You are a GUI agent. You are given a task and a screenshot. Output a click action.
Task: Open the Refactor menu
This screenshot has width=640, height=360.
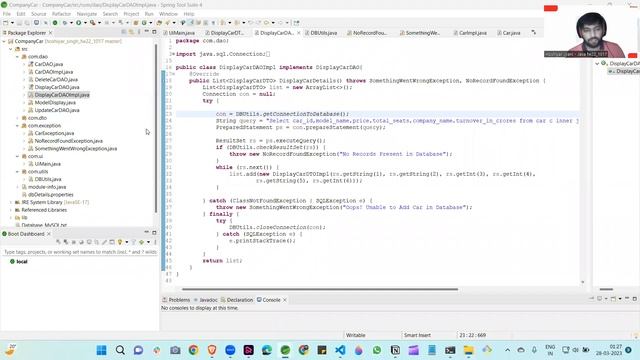[61, 14]
